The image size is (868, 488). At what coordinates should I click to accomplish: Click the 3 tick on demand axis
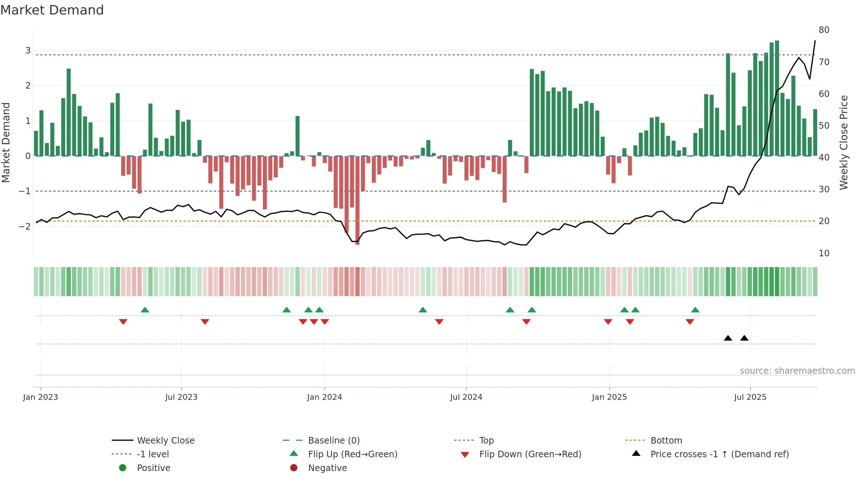(28, 51)
